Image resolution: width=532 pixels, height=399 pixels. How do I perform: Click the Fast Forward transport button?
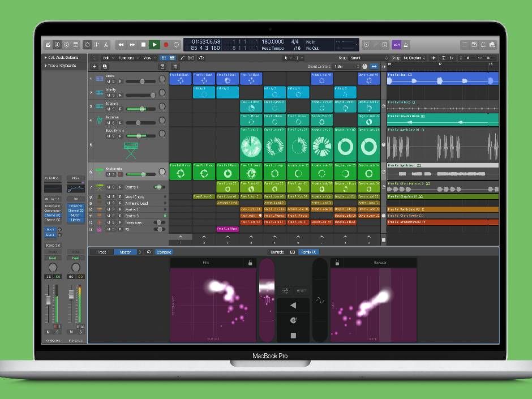pyautogui.click(x=132, y=45)
